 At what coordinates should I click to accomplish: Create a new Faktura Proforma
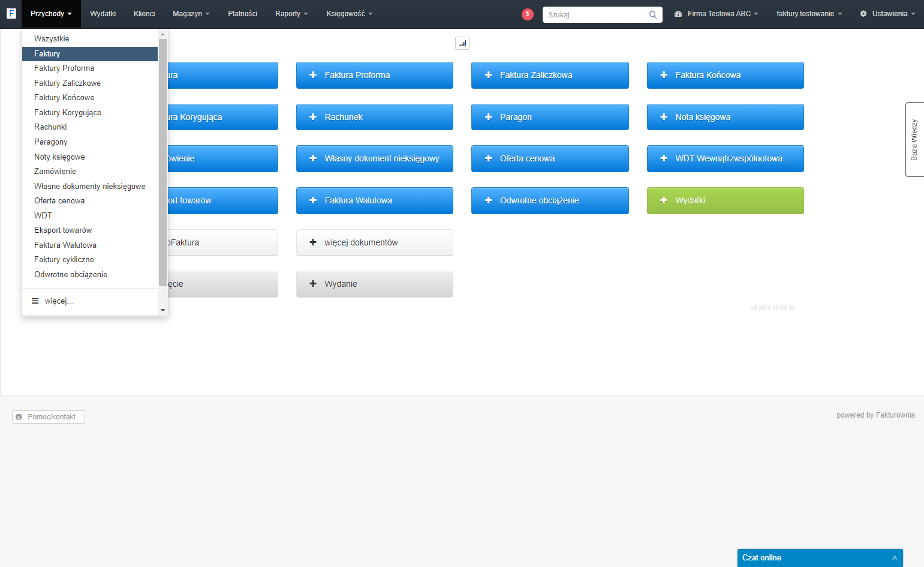[375, 75]
